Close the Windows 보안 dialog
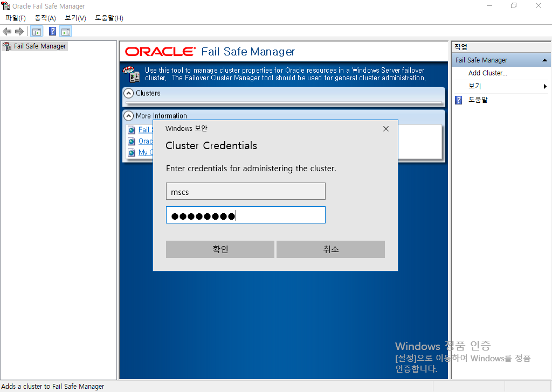552x392 pixels. point(386,129)
